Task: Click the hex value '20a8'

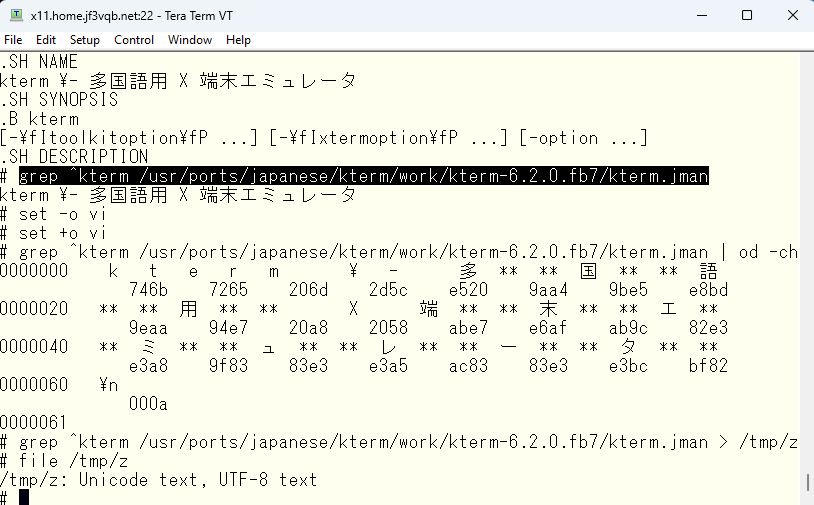Action: tap(308, 327)
